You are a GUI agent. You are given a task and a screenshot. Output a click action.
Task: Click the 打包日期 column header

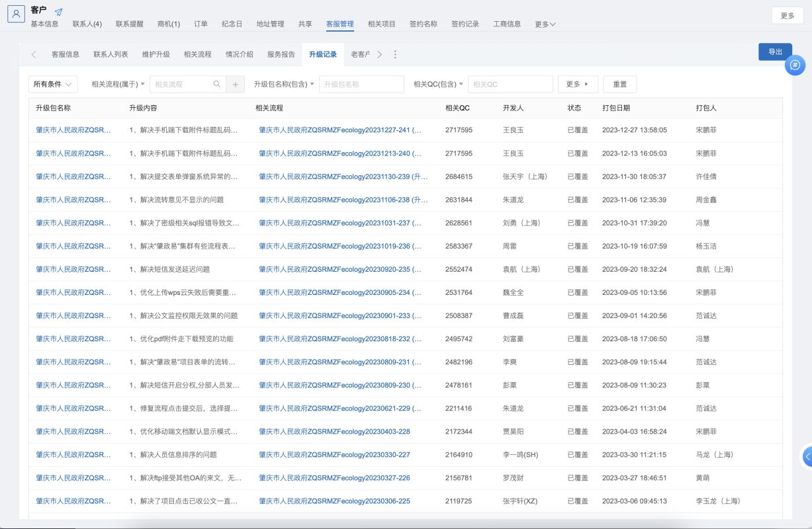point(615,108)
